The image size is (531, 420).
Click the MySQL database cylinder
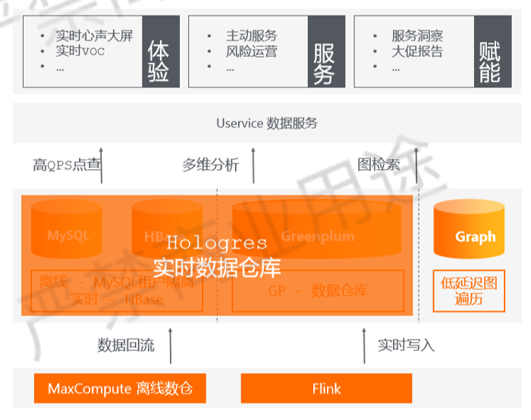(x=67, y=229)
